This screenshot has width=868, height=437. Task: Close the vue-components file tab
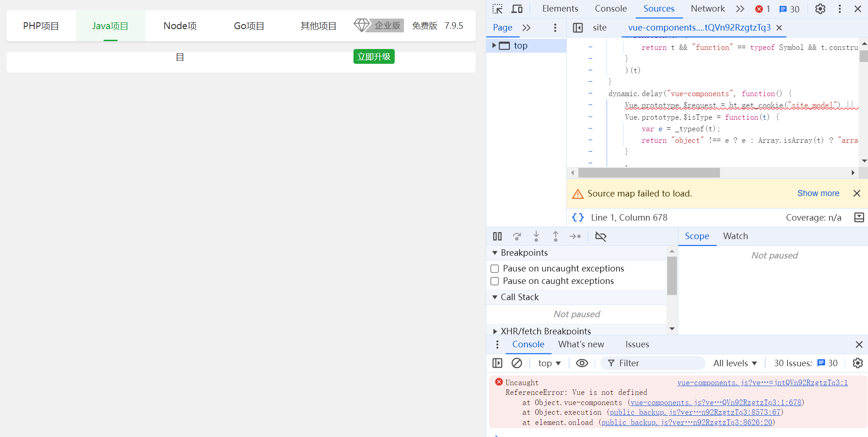point(779,28)
